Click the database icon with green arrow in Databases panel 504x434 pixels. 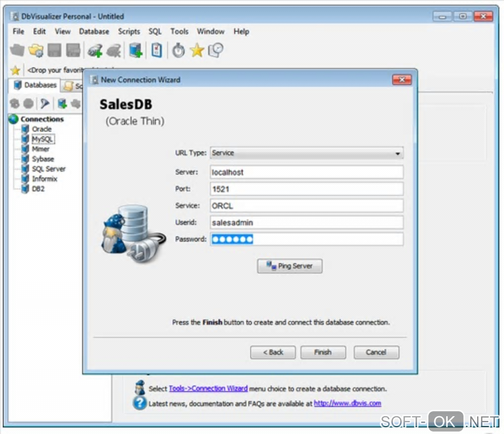[x=62, y=103]
